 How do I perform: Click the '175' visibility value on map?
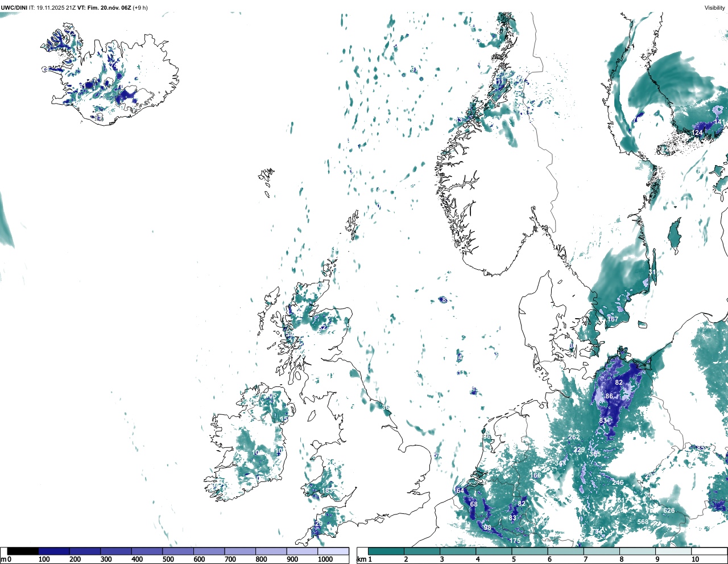[515, 541]
